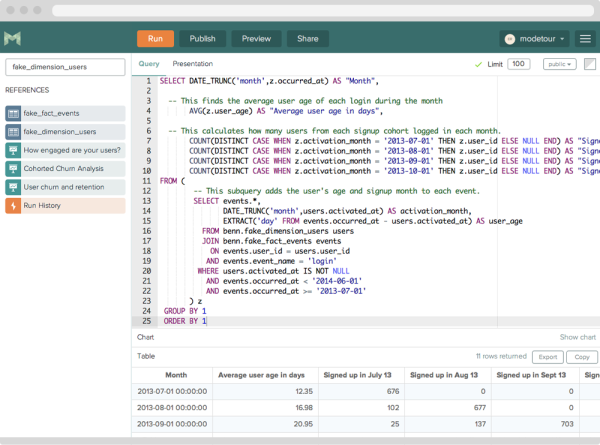The width and height of the screenshot is (600, 445).
Task: Open Run History
Action: click(65, 205)
